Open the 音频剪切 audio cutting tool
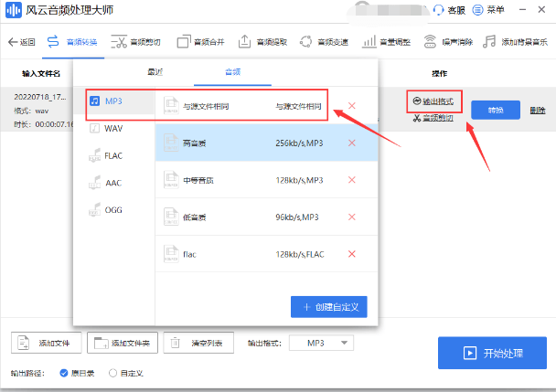The height and width of the screenshot is (392, 556). pyautogui.click(x=136, y=42)
